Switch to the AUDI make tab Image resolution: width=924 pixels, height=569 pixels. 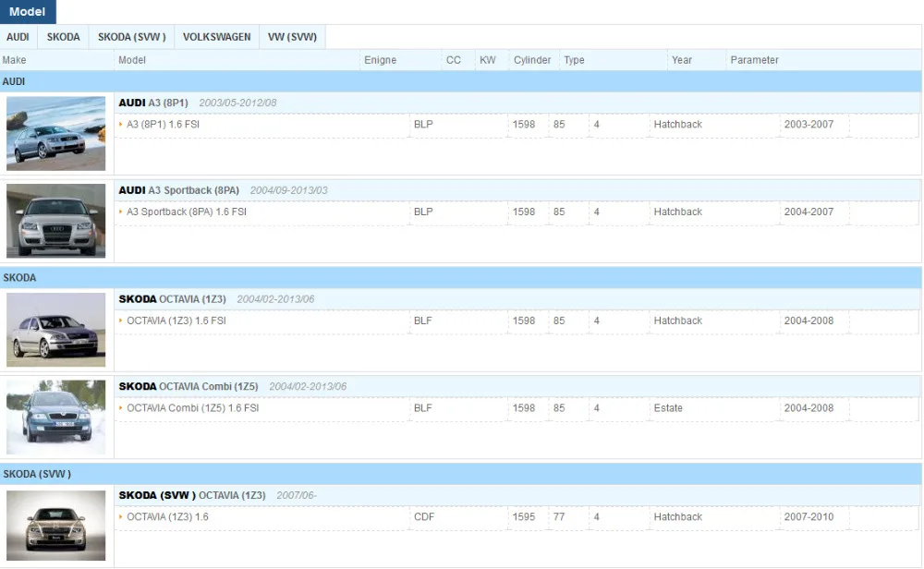[x=18, y=37]
